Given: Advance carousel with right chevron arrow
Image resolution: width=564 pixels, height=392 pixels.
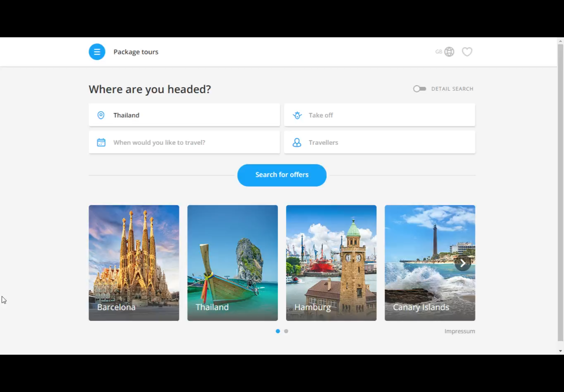Looking at the screenshot, I should point(462,263).
